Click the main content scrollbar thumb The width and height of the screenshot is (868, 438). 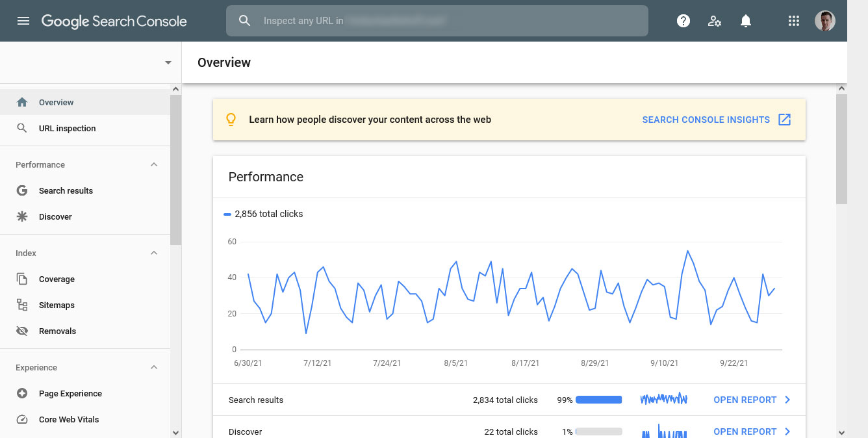tap(842, 149)
